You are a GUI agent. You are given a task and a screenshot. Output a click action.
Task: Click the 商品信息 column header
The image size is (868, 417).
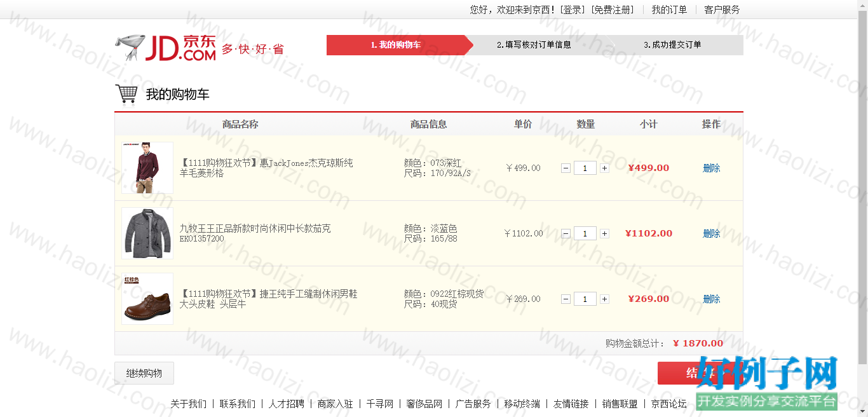click(429, 125)
